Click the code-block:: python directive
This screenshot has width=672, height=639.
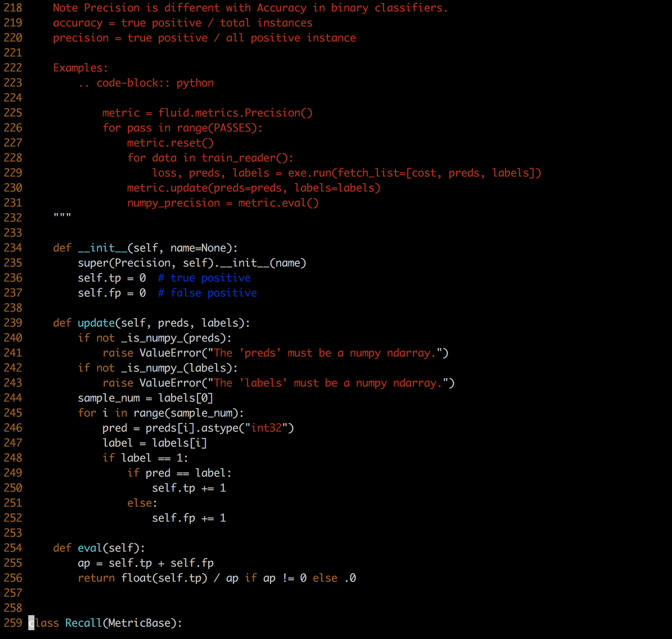click(x=147, y=83)
